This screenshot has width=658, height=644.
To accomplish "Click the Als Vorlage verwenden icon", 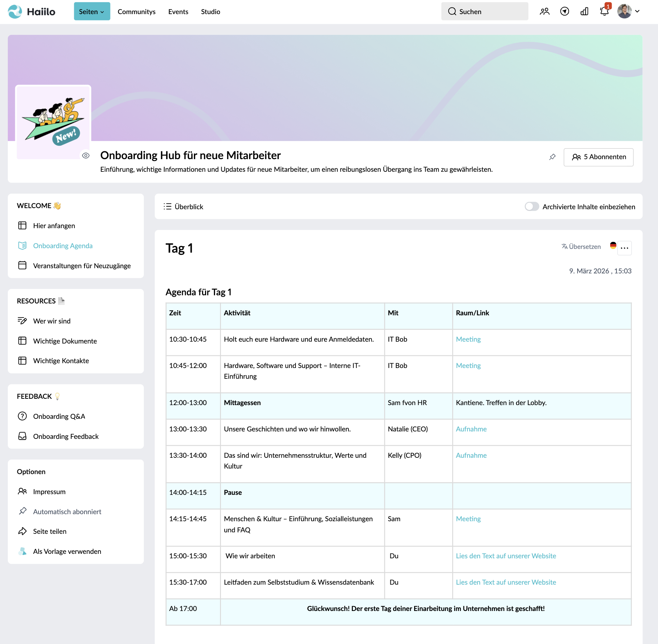I will pos(22,551).
